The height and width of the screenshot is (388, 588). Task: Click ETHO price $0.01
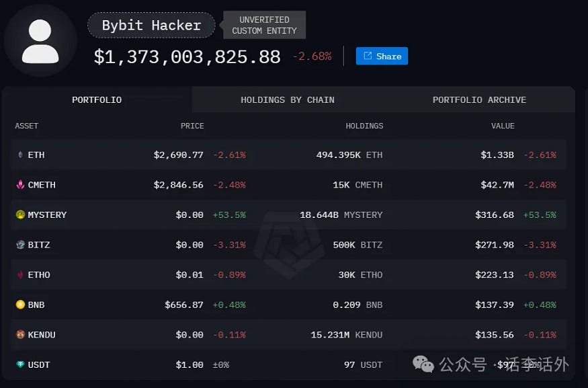click(190, 275)
